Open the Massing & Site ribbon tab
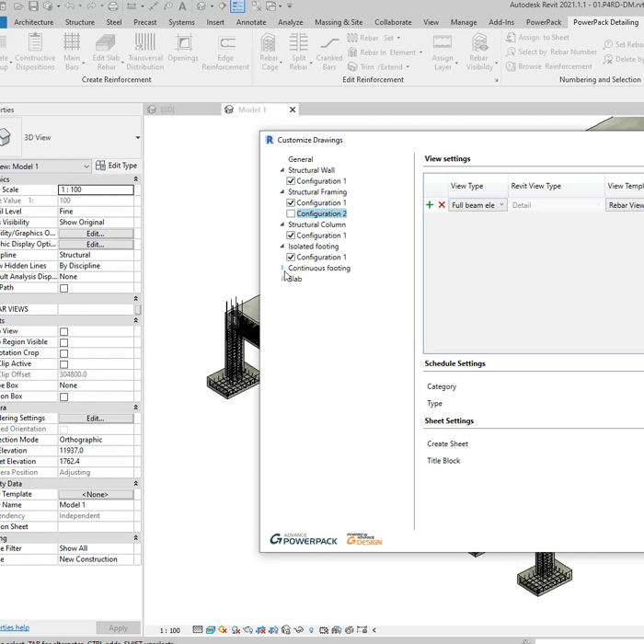 (339, 22)
